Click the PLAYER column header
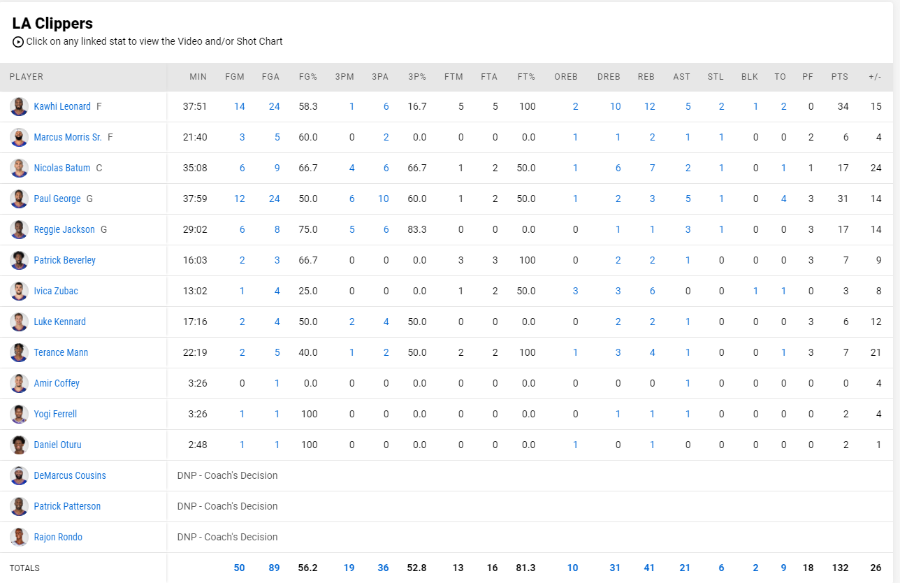900x583 pixels. 26,77
